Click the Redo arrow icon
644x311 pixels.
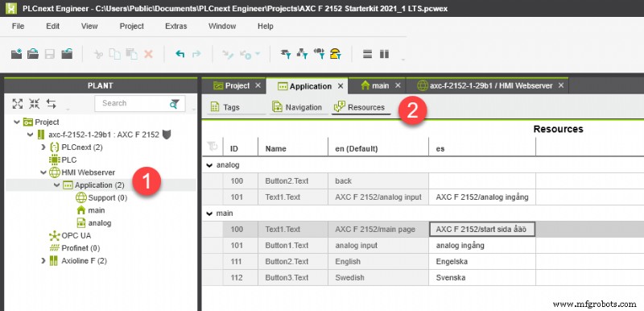[196, 54]
